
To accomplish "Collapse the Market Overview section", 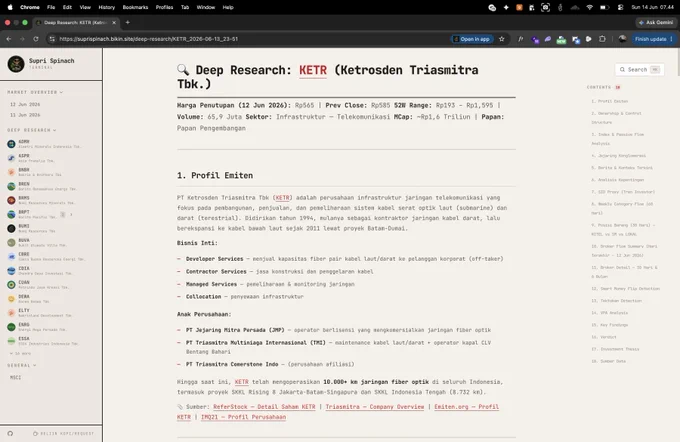I will coord(36,92).
